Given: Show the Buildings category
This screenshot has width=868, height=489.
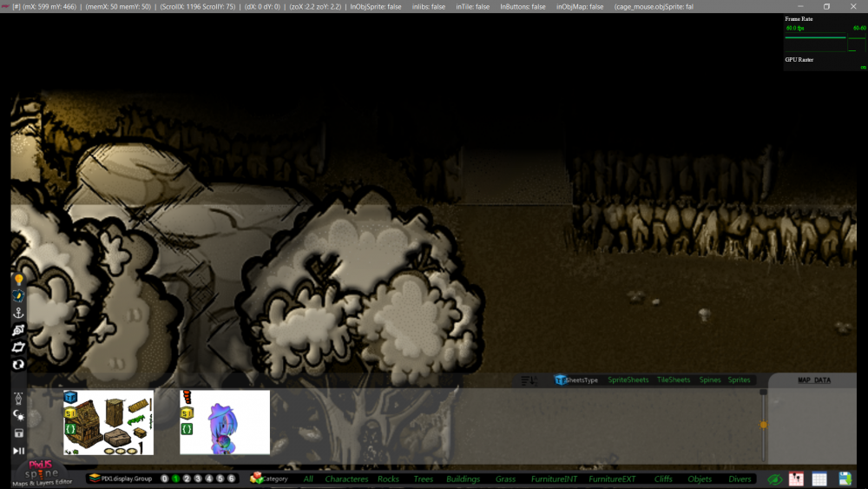Looking at the screenshot, I should (x=464, y=479).
